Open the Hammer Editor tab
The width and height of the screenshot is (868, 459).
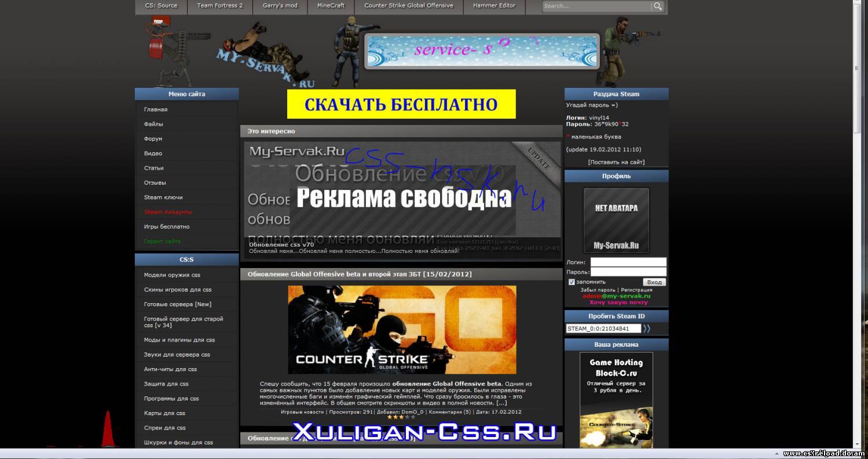(x=494, y=6)
